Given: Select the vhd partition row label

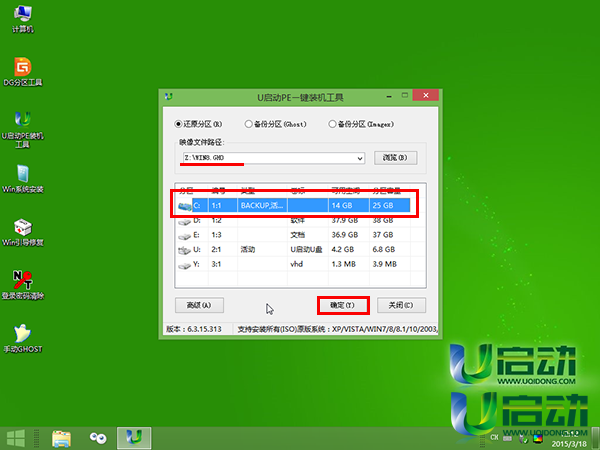Looking at the screenshot, I should coord(297,264).
